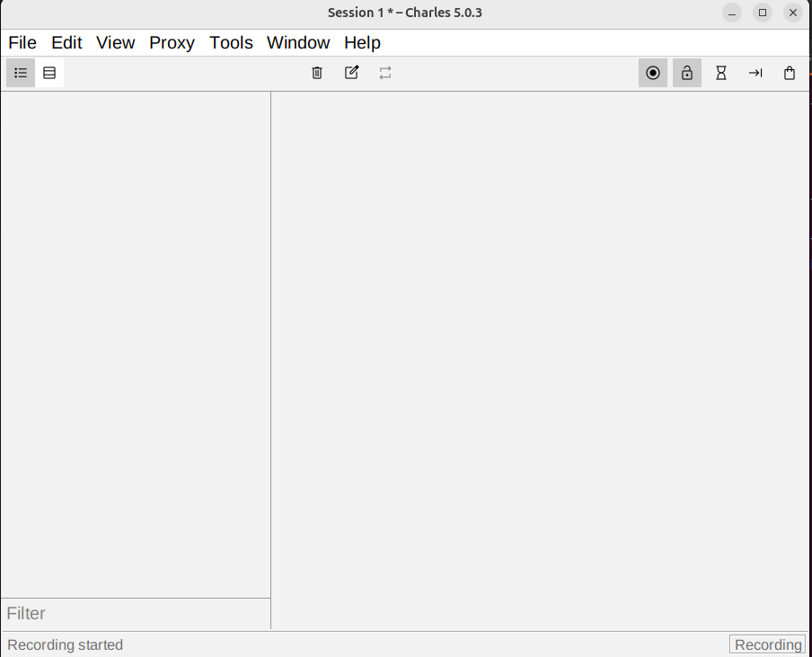Viewport: 812px width, 657px height.
Task: Open the Help menu
Action: click(362, 42)
